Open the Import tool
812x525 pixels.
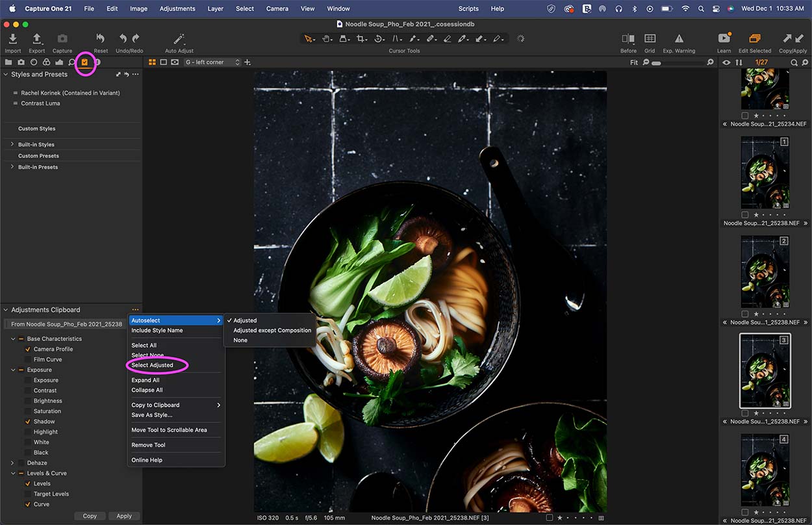12,40
